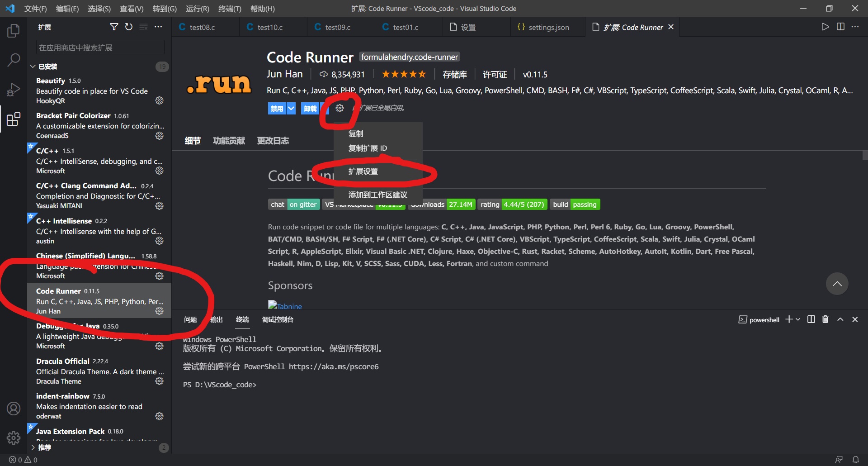
Task: Open editor more actions menu
Action: point(855,27)
